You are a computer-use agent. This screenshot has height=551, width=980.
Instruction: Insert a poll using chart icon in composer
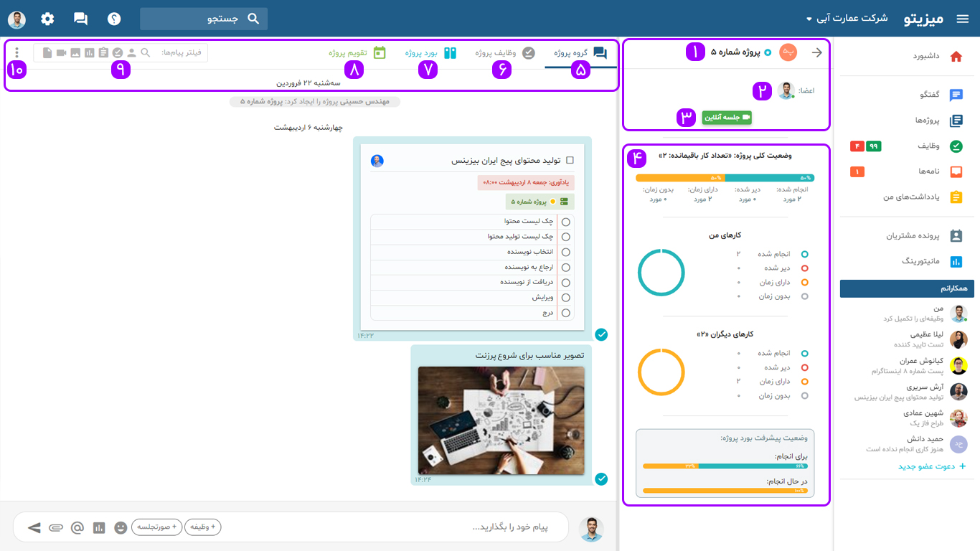pyautogui.click(x=99, y=528)
